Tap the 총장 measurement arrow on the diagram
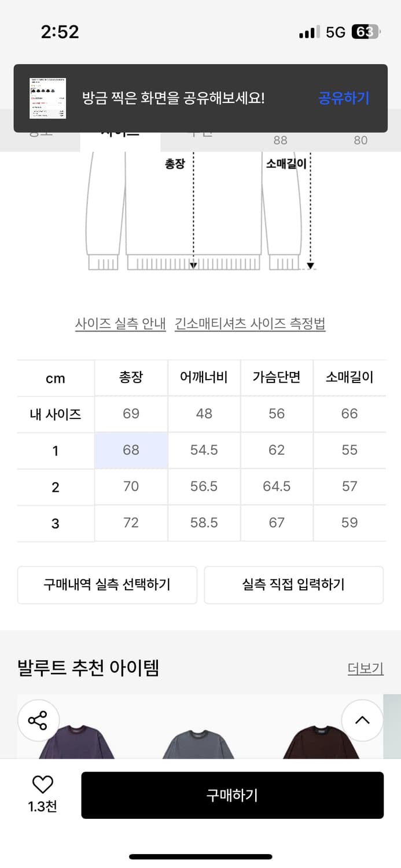401x868 pixels. (193, 264)
